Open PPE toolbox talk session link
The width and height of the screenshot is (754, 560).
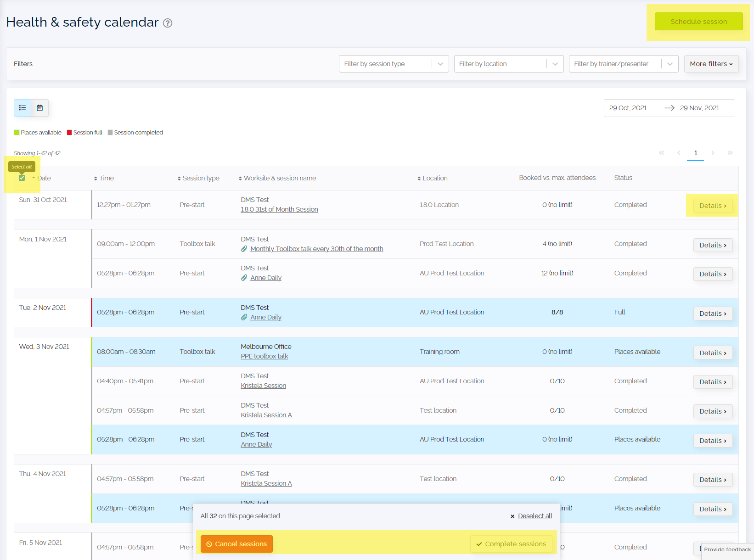point(264,356)
